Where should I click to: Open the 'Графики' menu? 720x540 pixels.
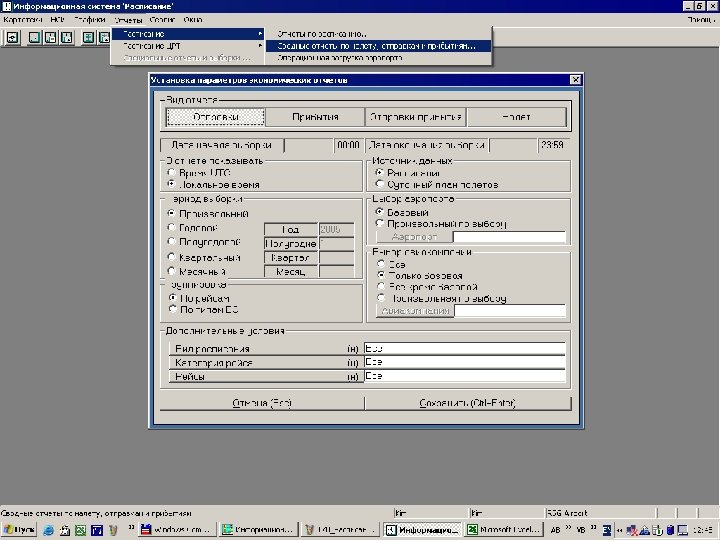(x=90, y=20)
